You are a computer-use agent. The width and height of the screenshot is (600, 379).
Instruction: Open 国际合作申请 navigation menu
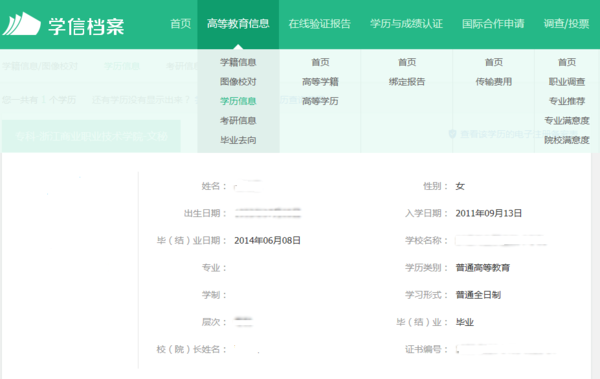493,24
